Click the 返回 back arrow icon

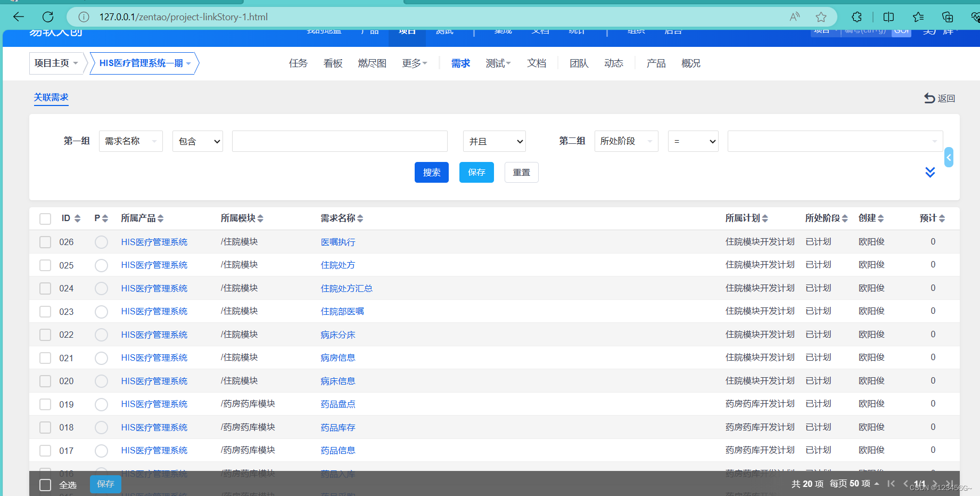[929, 98]
